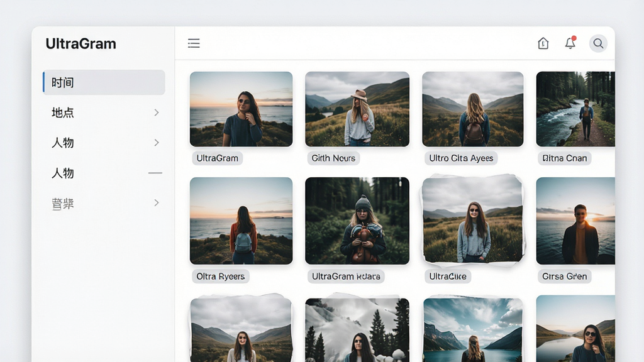Select the 地点 sidebar item

click(x=104, y=112)
